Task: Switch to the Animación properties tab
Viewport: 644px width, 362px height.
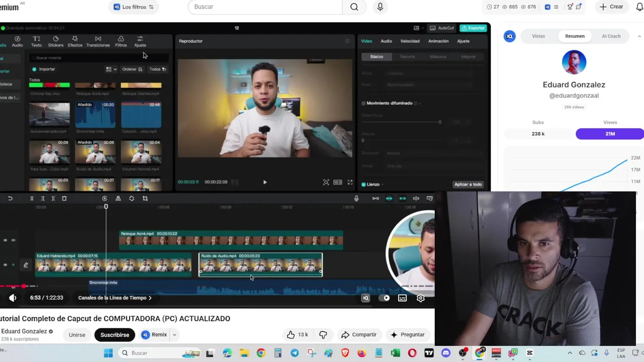Action: point(438,41)
